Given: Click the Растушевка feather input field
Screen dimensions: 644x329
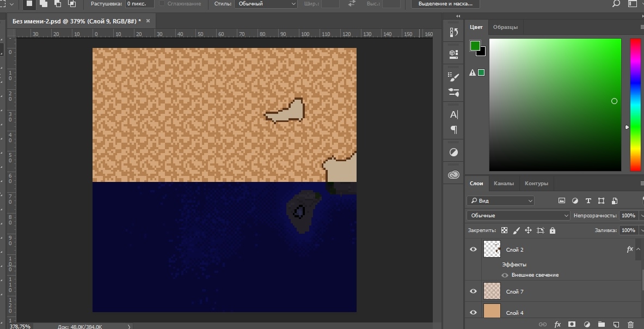Looking at the screenshot, I should click(x=140, y=4).
